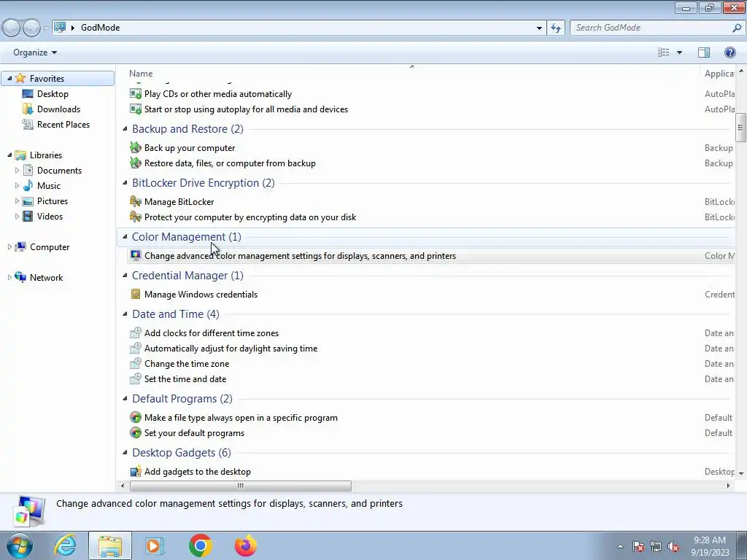
Task: Select 'Change advanced color management settings' row
Action: pyautogui.click(x=431, y=256)
